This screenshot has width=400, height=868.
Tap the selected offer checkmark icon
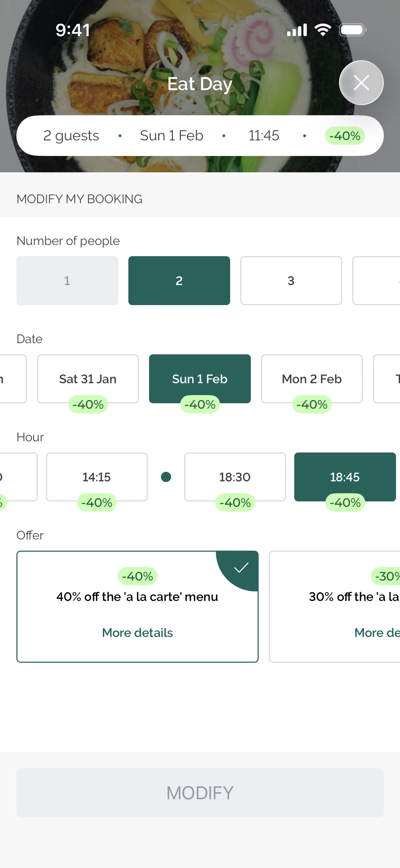coord(241,568)
